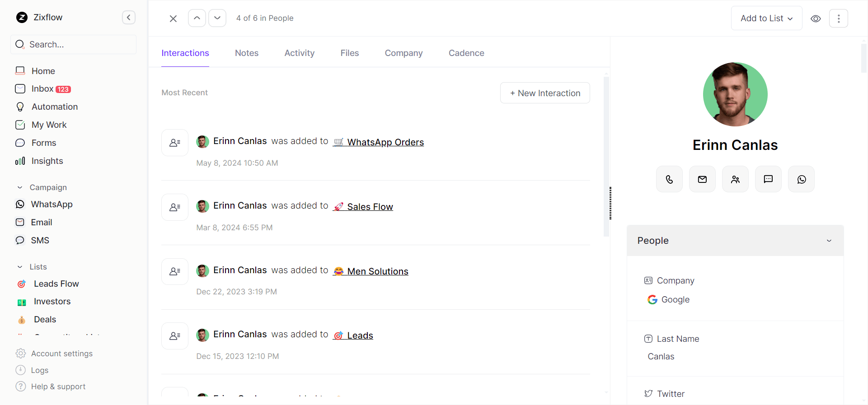Image resolution: width=868 pixels, height=405 pixels.
Task: Collapse the People section panel
Action: (829, 241)
